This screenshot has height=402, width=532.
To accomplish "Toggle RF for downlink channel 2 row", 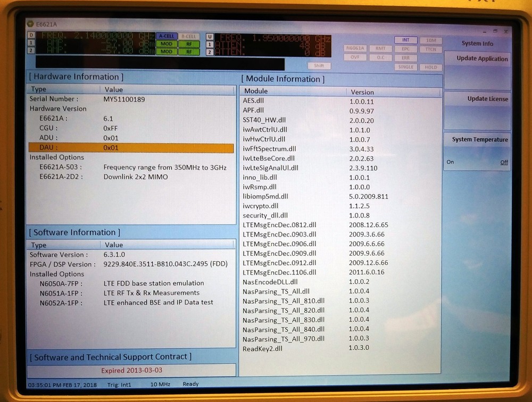I will click(189, 52).
